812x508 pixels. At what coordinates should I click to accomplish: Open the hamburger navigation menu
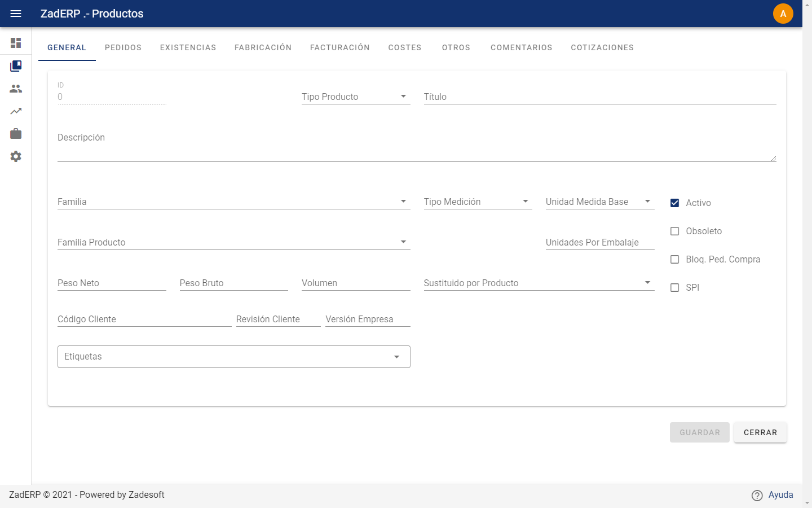(16, 14)
